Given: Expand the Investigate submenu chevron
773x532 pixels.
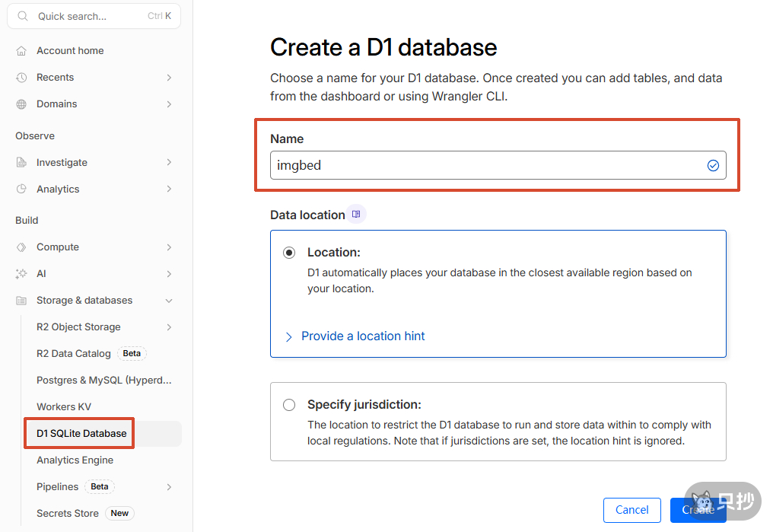Looking at the screenshot, I should click(x=169, y=162).
